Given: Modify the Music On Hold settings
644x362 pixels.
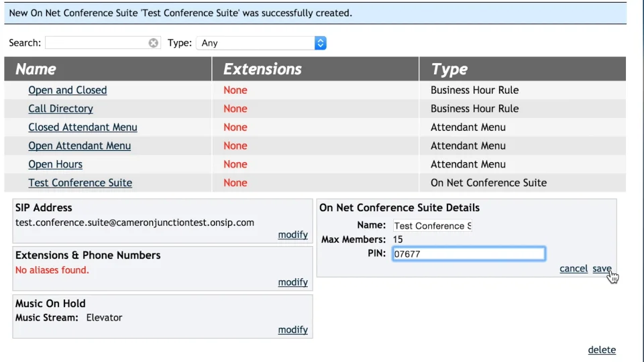Looking at the screenshot, I should click(x=292, y=330).
